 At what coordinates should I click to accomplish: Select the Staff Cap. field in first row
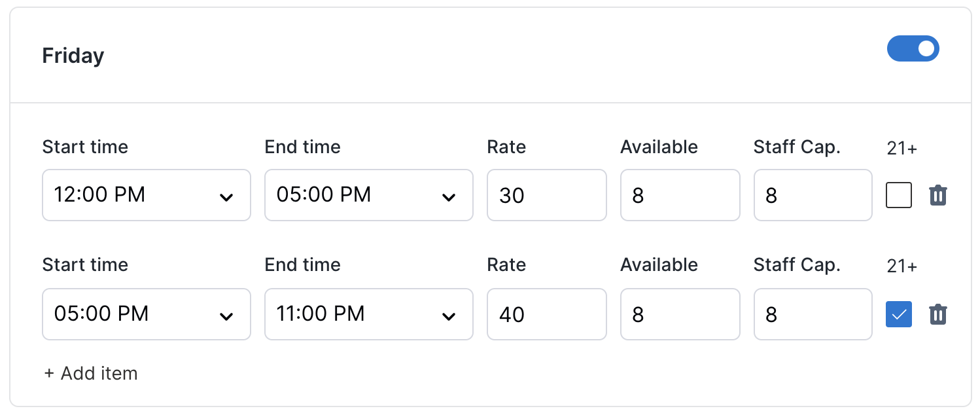coord(813,196)
